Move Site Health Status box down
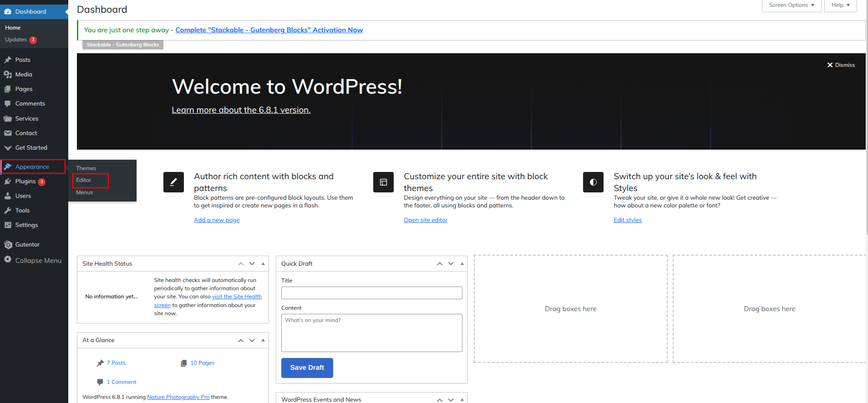The width and height of the screenshot is (868, 403). point(252,264)
